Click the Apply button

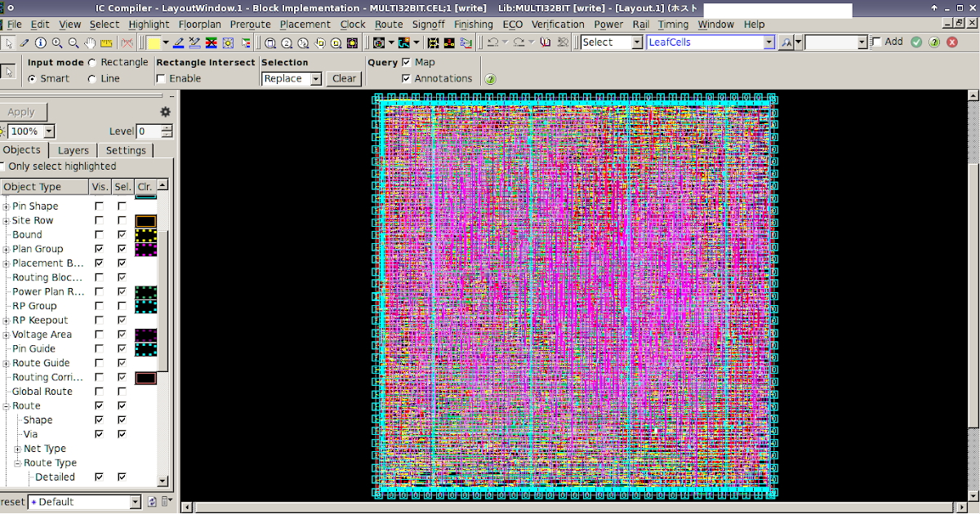point(24,112)
